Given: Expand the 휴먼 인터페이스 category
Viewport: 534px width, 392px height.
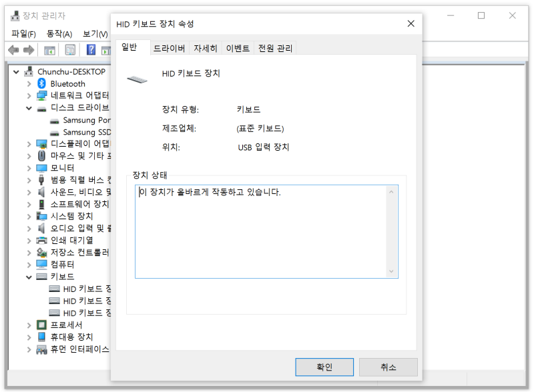Looking at the screenshot, I should click(x=29, y=349).
